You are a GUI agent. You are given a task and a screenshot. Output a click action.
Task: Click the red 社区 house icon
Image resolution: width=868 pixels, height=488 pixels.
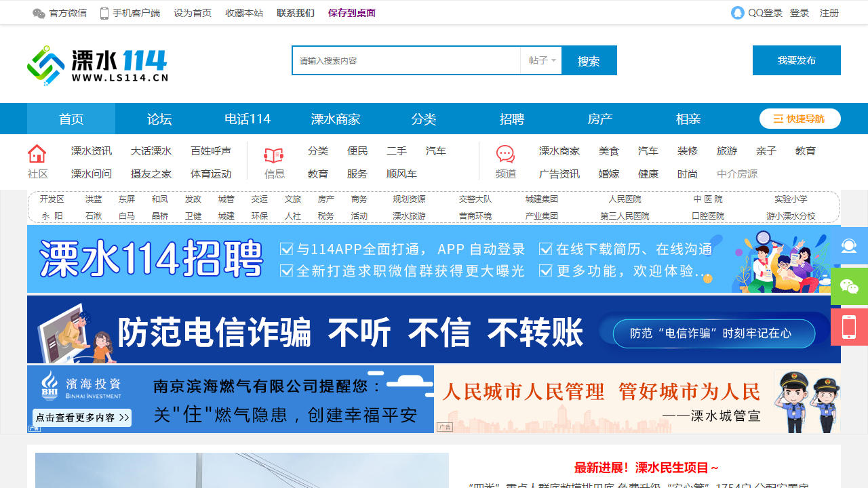point(37,154)
